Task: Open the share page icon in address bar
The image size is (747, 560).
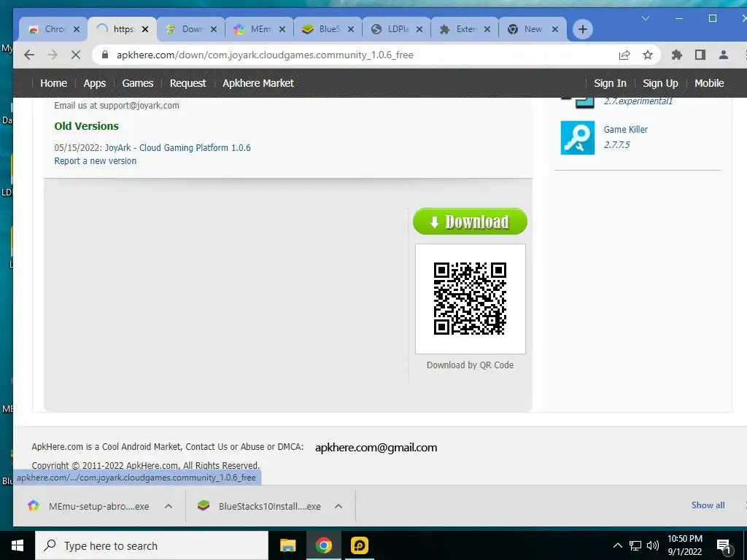Action: tap(624, 55)
